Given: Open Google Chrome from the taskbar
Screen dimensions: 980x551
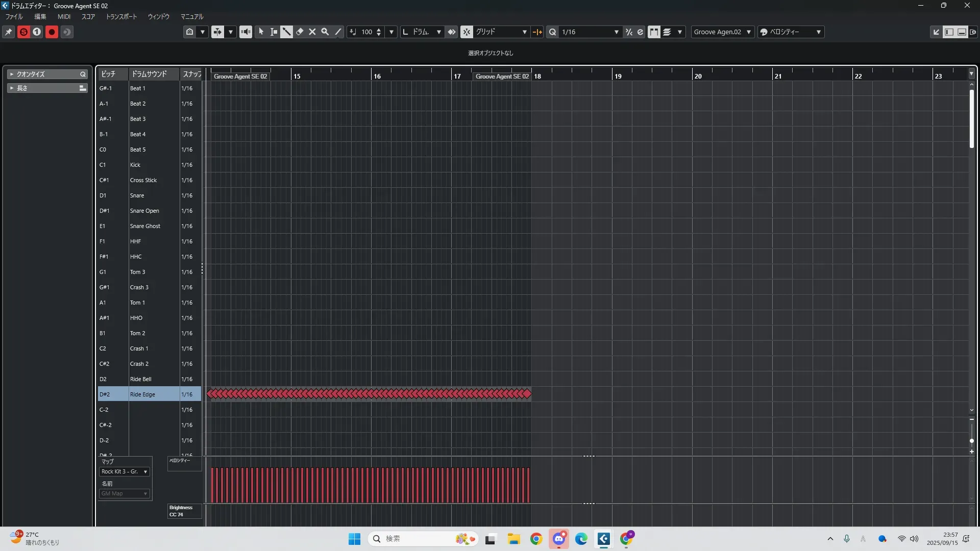Looking at the screenshot, I should pos(536,539).
